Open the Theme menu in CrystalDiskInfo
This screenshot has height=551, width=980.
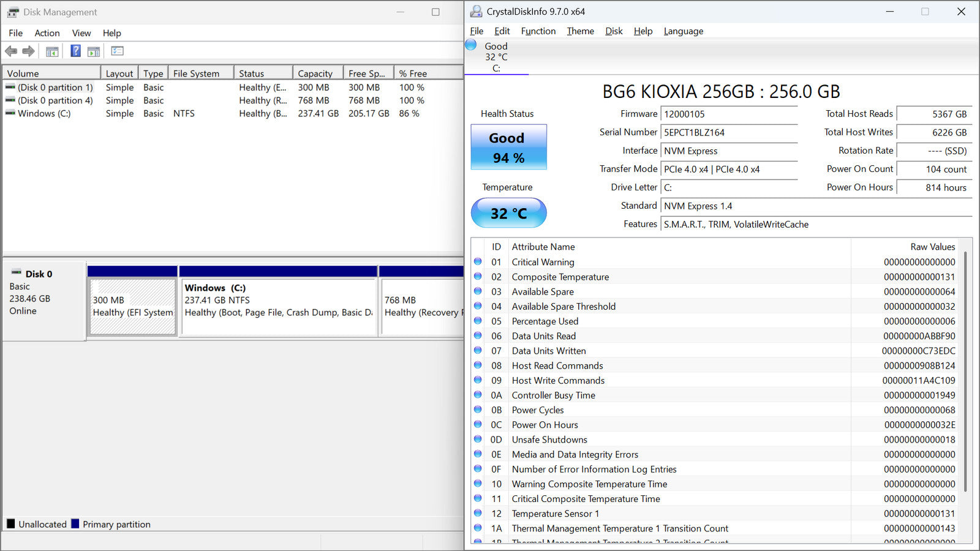pos(580,31)
